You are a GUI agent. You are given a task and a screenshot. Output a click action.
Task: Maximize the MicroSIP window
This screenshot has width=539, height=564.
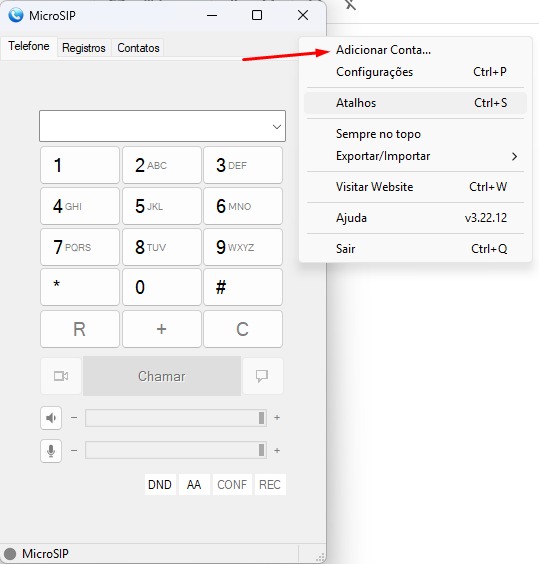click(257, 15)
